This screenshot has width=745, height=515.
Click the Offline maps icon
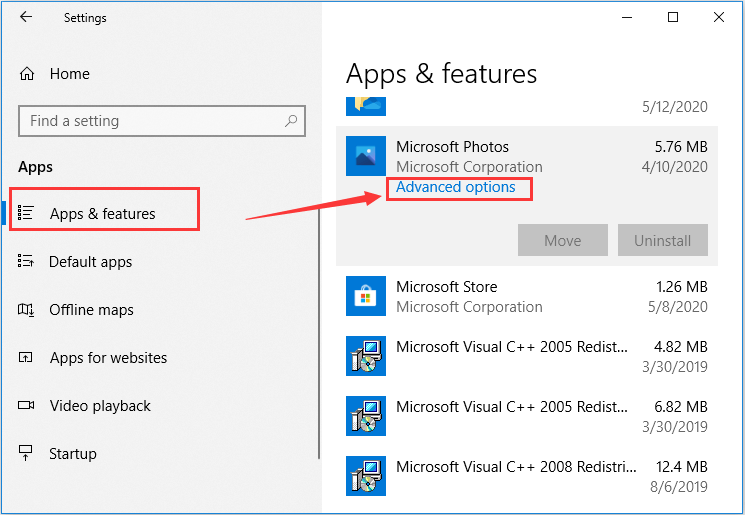(26, 310)
